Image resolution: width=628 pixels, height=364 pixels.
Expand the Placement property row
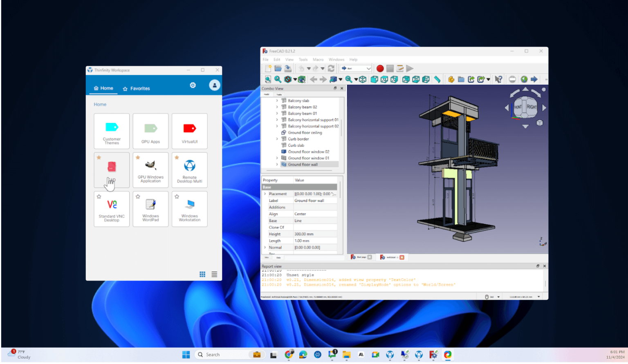pos(265,194)
